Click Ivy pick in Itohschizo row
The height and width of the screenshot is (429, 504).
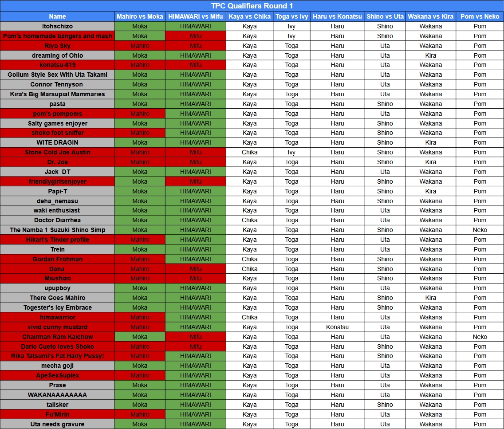tap(291, 26)
